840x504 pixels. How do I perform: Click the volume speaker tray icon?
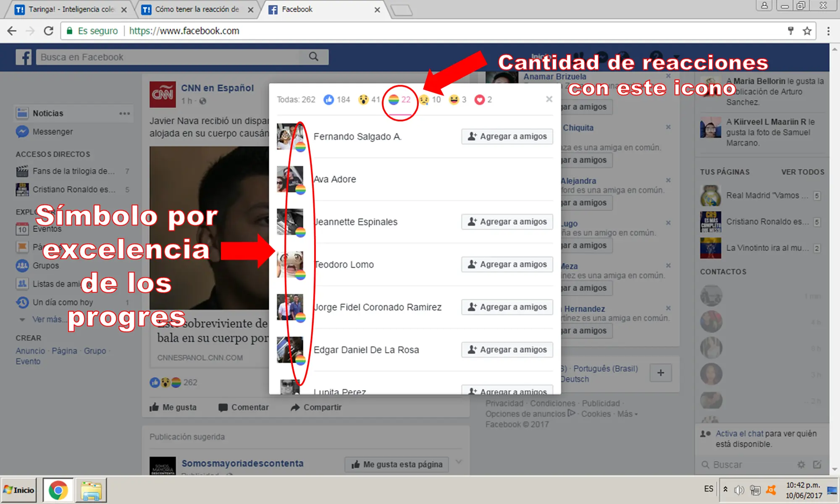[739, 490]
